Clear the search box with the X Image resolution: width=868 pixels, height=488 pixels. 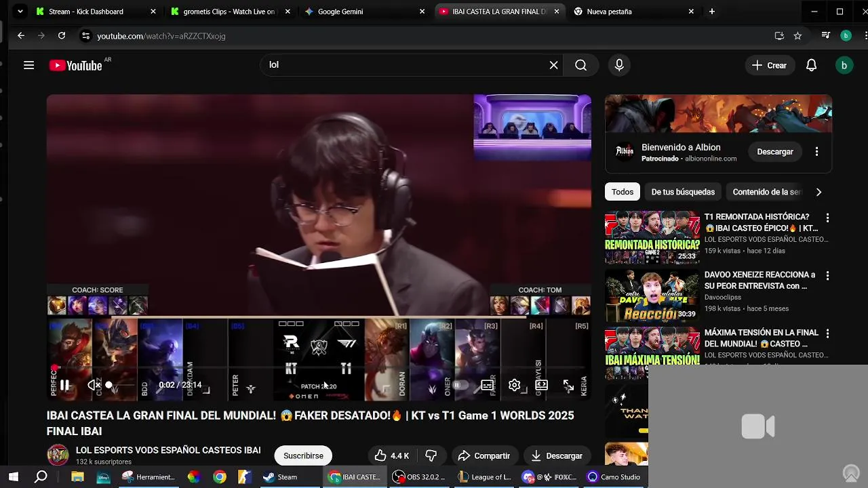tap(553, 65)
